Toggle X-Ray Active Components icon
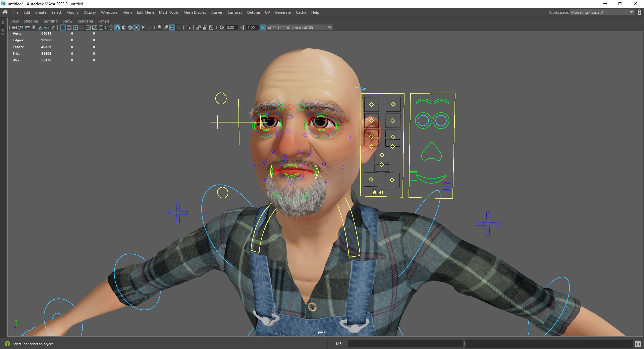This screenshot has height=349, width=644. [205, 28]
